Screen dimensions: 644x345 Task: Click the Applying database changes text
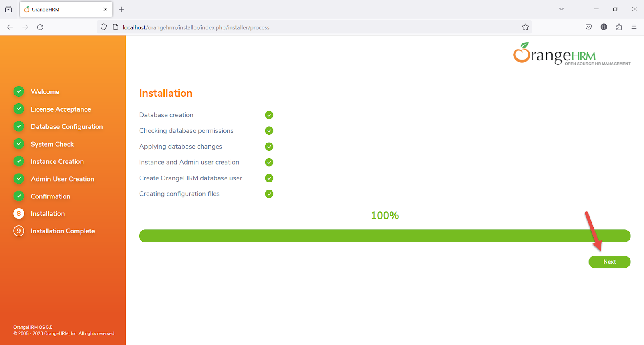[181, 147]
